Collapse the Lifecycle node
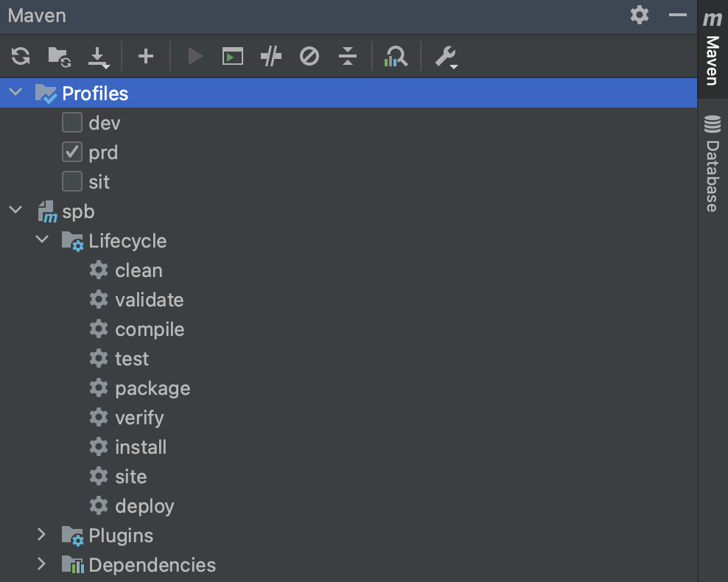 tap(42, 240)
